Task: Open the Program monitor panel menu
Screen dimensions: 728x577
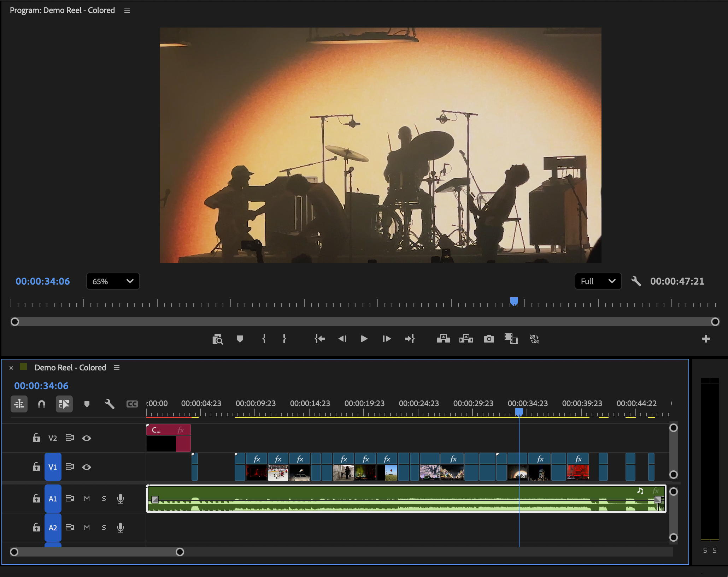Action: click(127, 11)
